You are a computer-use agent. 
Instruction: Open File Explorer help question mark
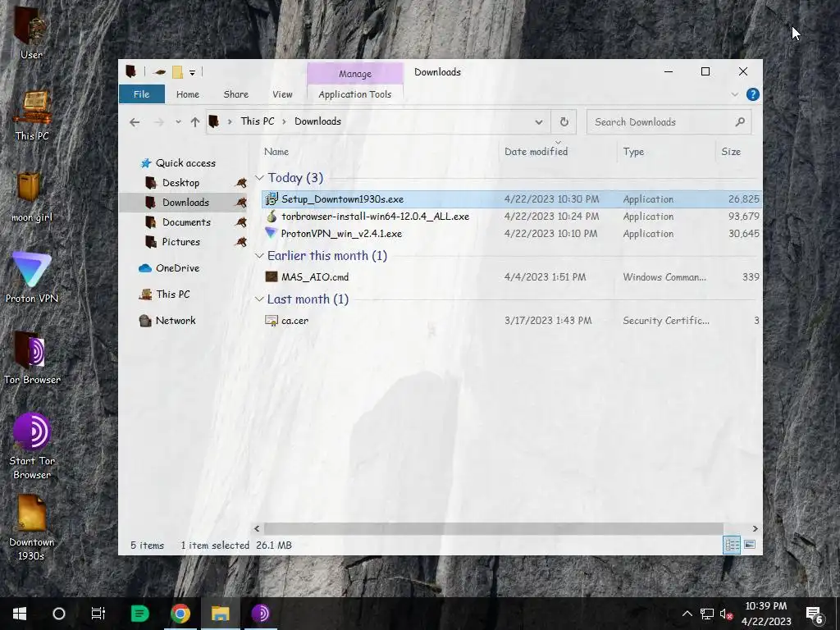[x=753, y=95]
